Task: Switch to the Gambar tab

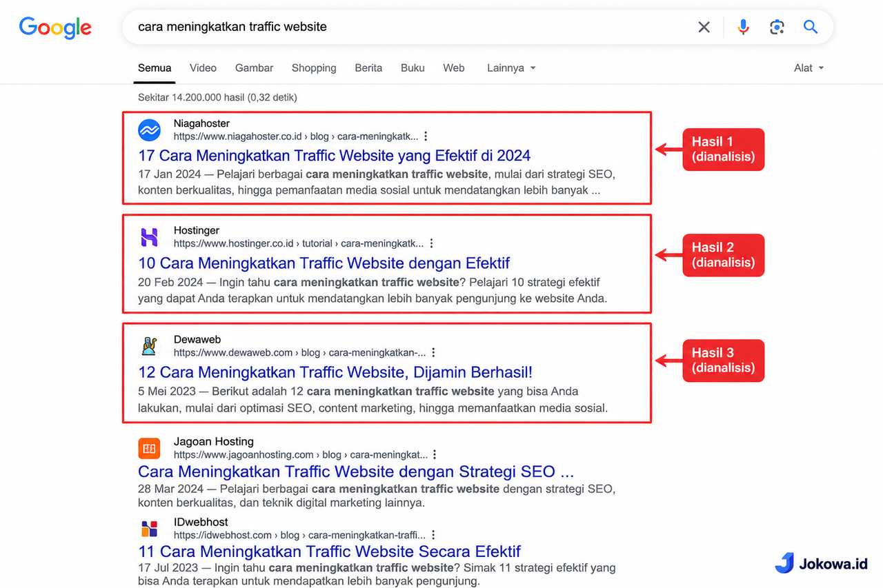Action: point(254,68)
